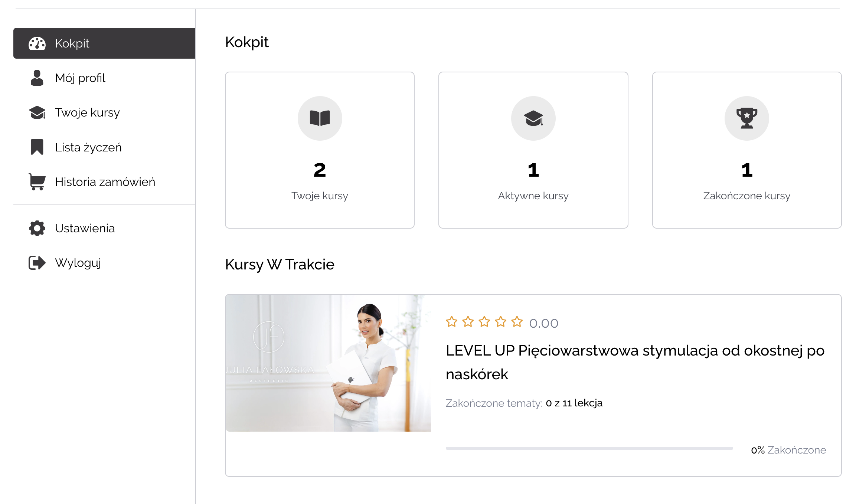
Task: Click the Wyloguj logout link
Action: point(78,263)
